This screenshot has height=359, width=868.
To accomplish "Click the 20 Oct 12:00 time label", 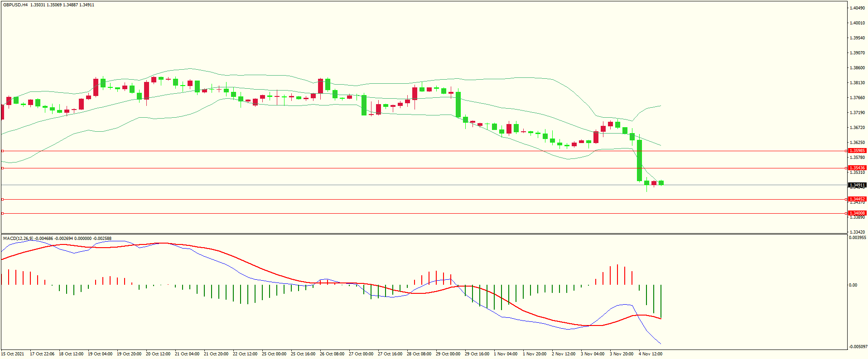I will 158,354.
